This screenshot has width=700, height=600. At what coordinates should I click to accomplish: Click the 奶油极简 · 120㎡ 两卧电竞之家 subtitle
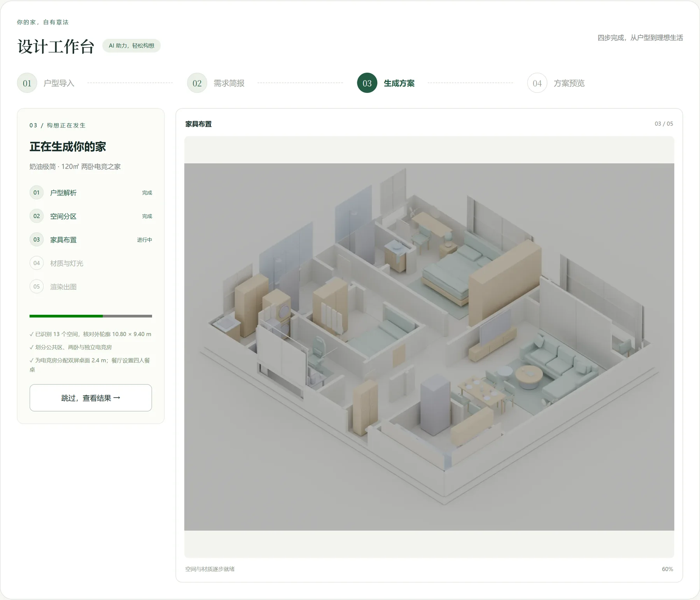coord(75,167)
